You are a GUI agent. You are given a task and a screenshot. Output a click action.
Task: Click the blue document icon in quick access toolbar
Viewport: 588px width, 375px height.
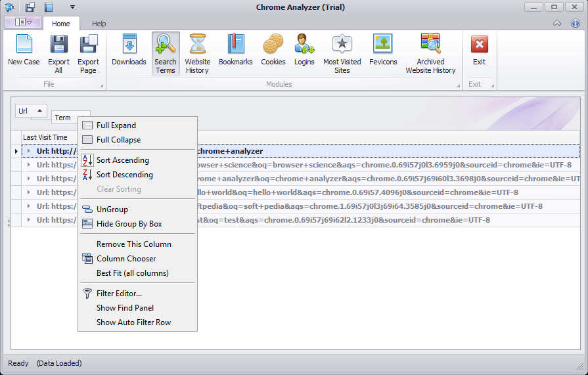click(x=49, y=7)
